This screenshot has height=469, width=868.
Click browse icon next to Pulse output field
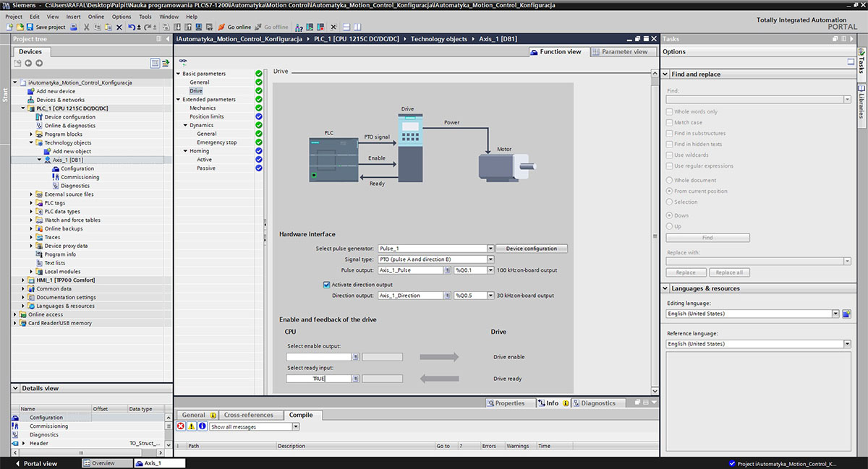click(447, 270)
